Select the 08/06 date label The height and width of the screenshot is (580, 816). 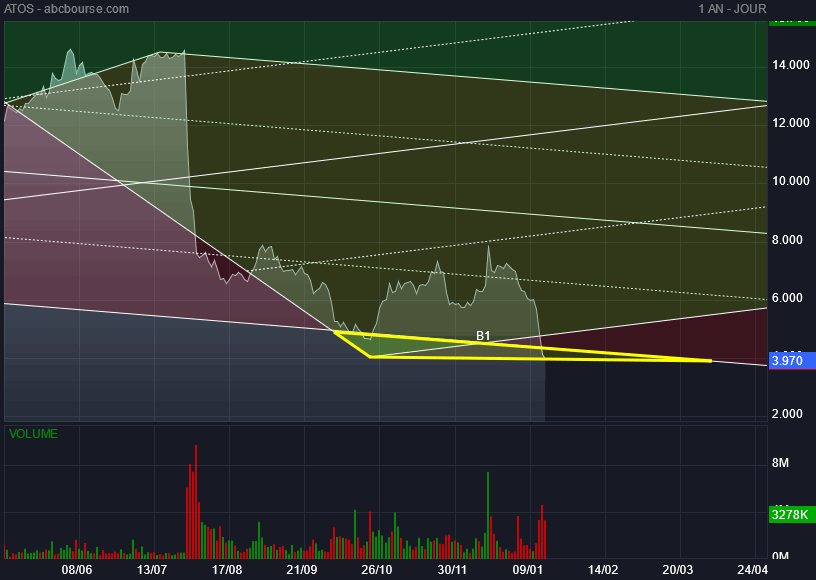point(77,570)
